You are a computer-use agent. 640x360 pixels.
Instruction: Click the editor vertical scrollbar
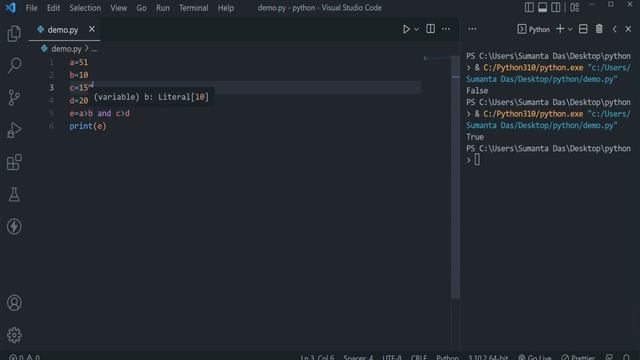[x=456, y=178]
